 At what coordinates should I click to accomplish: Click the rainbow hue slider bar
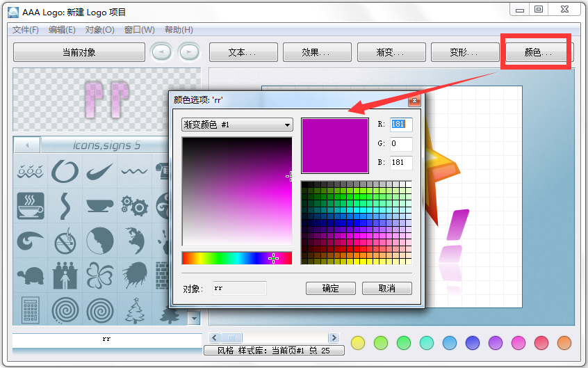coord(237,258)
